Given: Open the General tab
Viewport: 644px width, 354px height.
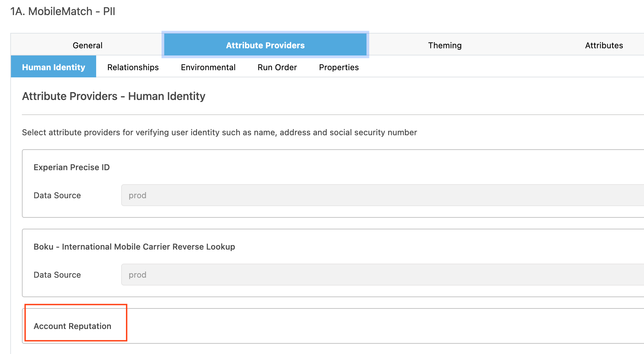Looking at the screenshot, I should tap(88, 45).
